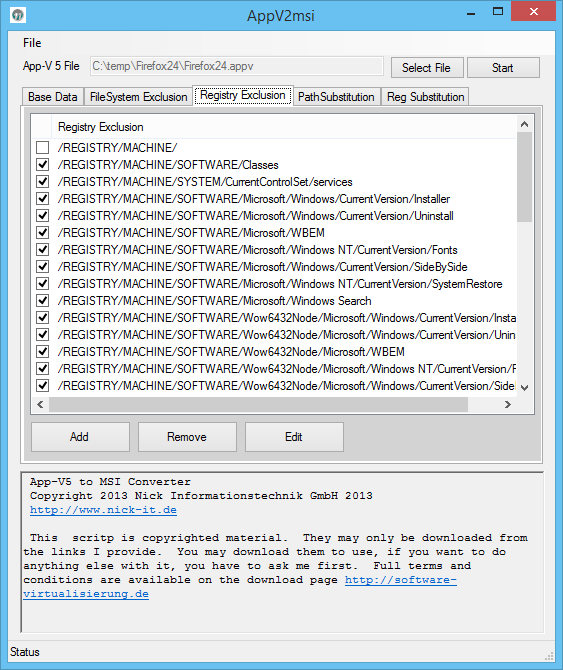
Task: Click the Registry Exclusion column header
Action: (x=284, y=127)
